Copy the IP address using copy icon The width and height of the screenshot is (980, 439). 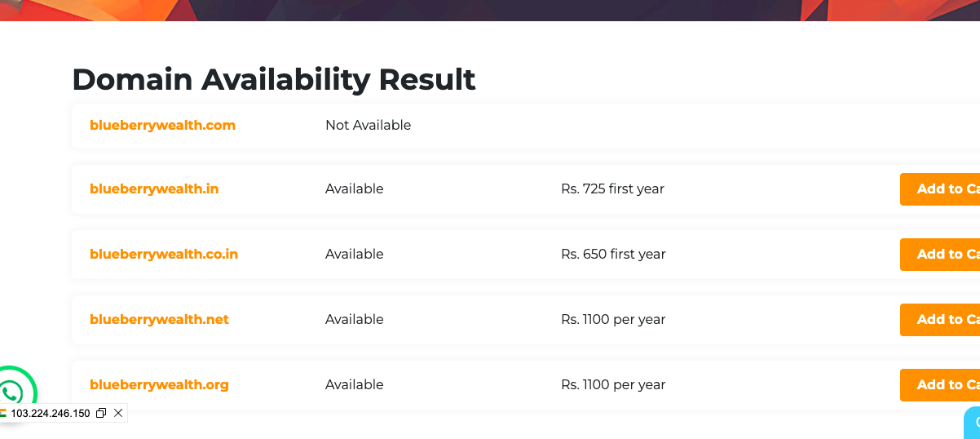point(101,414)
